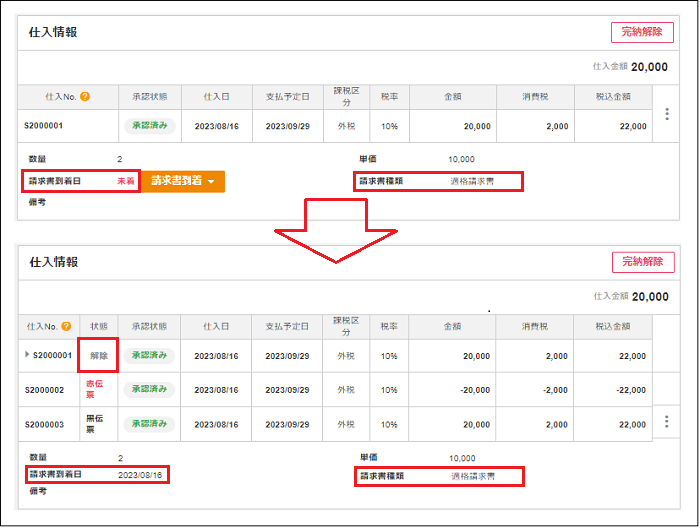
Task: Click the 支払予定日 column header in upper table
Action: pyautogui.click(x=289, y=97)
